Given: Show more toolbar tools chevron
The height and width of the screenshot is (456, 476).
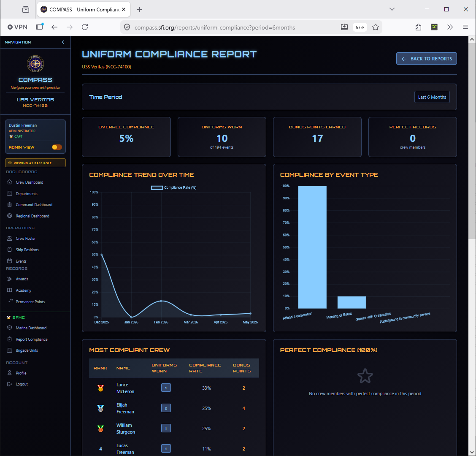Looking at the screenshot, I should coord(450,27).
